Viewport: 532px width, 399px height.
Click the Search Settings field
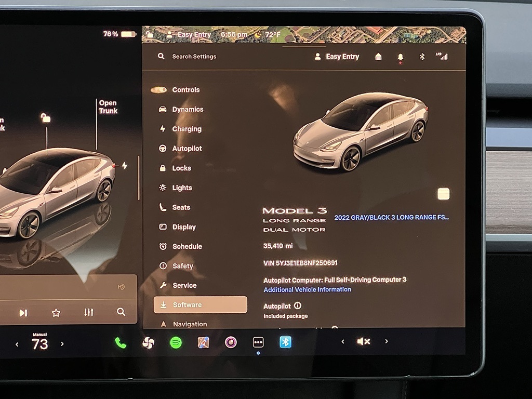(x=194, y=57)
